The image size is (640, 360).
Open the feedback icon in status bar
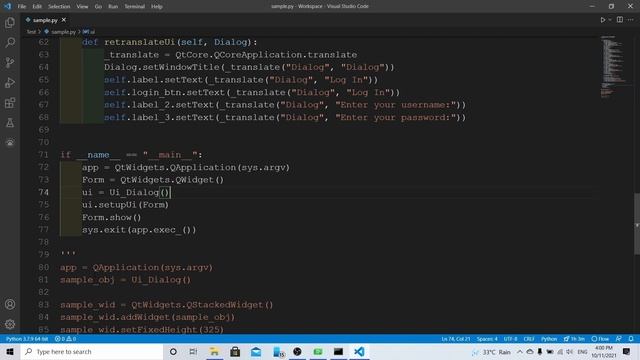(x=619, y=339)
